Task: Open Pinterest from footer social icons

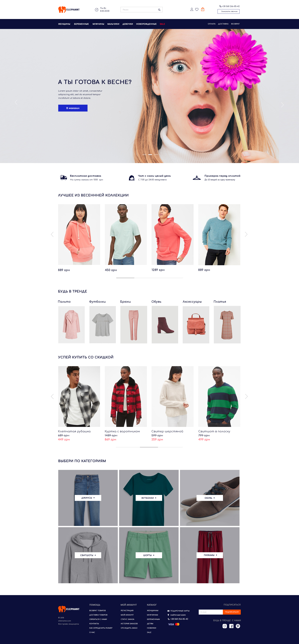Action: [x=238, y=626]
